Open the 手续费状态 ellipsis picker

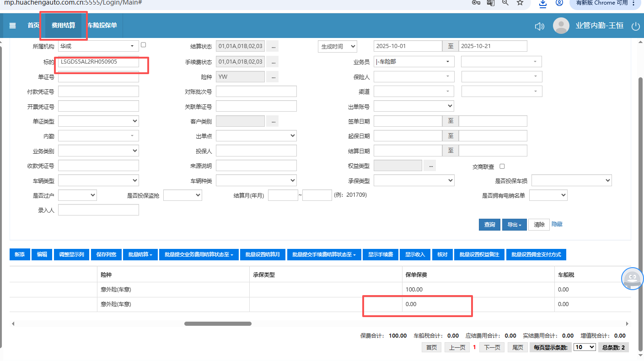pos(273,62)
